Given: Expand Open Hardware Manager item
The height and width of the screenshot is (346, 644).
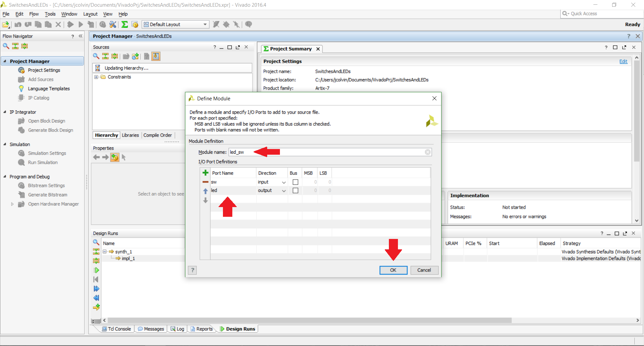Looking at the screenshot, I should tap(12, 204).
